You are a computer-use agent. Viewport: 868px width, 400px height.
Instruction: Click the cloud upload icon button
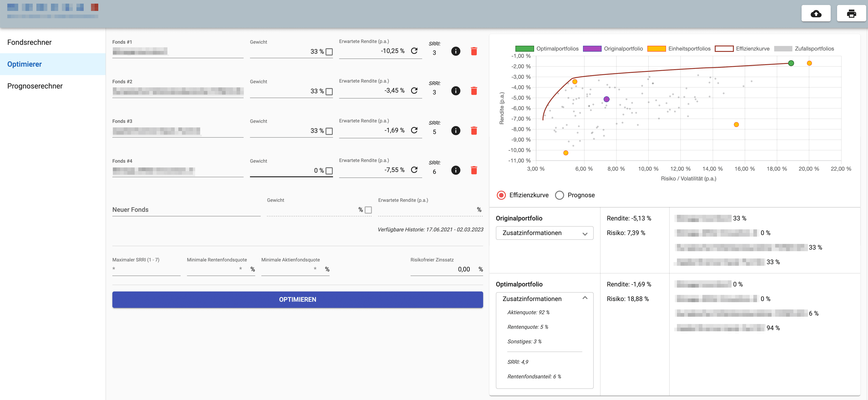816,13
